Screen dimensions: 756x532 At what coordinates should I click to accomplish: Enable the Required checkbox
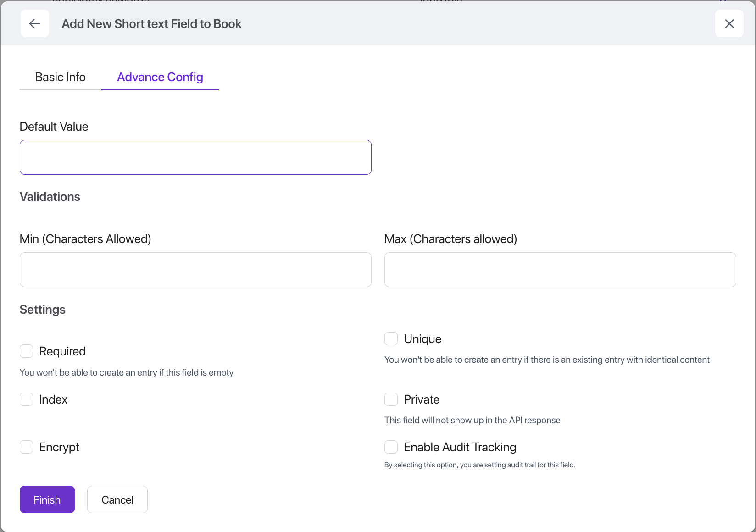tap(27, 351)
